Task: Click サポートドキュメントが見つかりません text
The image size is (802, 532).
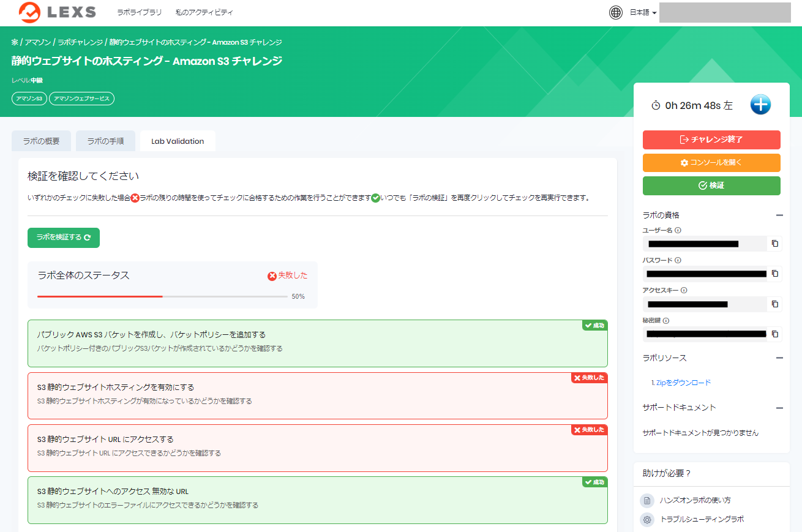Action: (x=700, y=433)
